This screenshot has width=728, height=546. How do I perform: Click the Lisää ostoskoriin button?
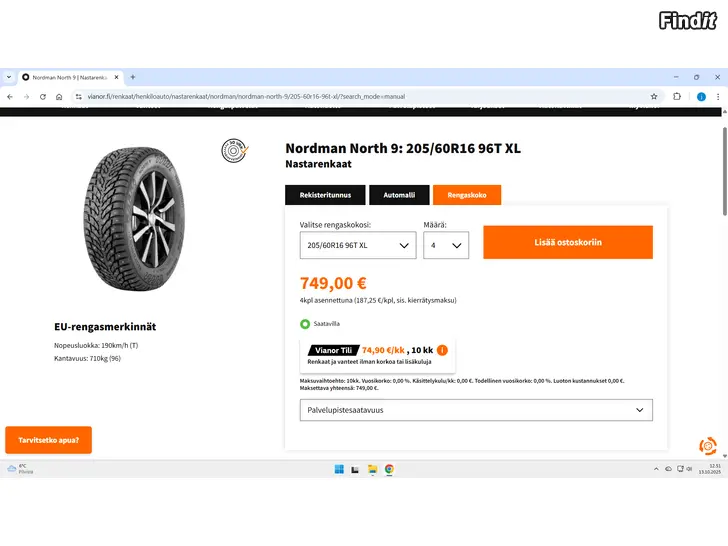567,242
